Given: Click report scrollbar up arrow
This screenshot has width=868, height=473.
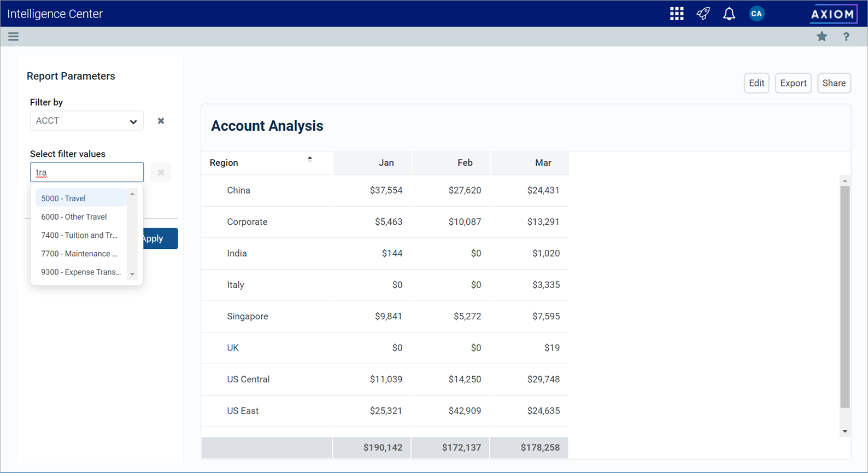Looking at the screenshot, I should click(x=845, y=180).
